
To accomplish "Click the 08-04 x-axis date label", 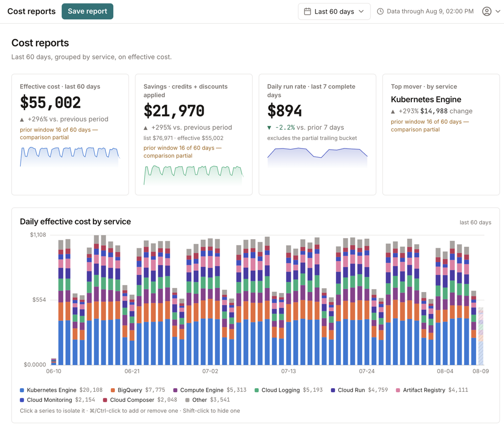I will pyautogui.click(x=445, y=371).
